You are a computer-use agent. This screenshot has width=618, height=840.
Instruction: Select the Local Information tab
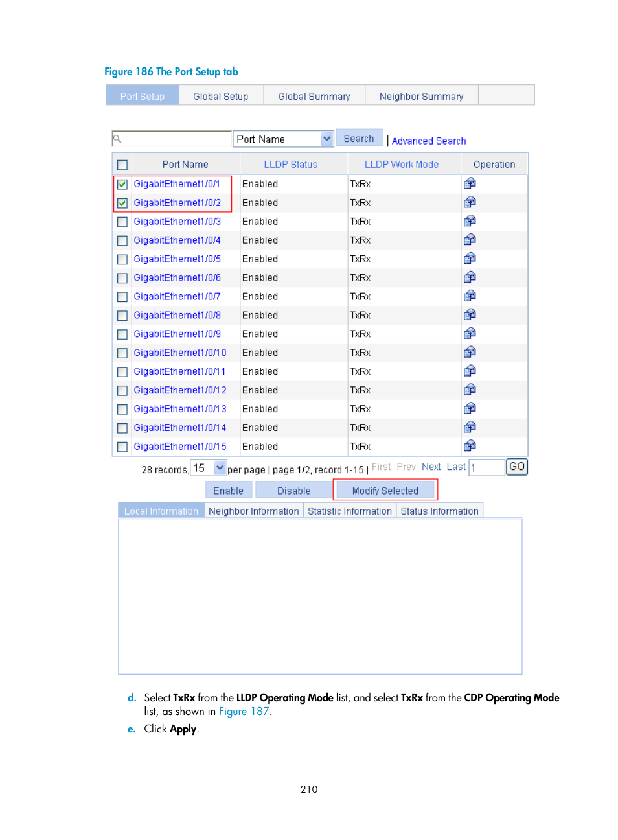[161, 511]
